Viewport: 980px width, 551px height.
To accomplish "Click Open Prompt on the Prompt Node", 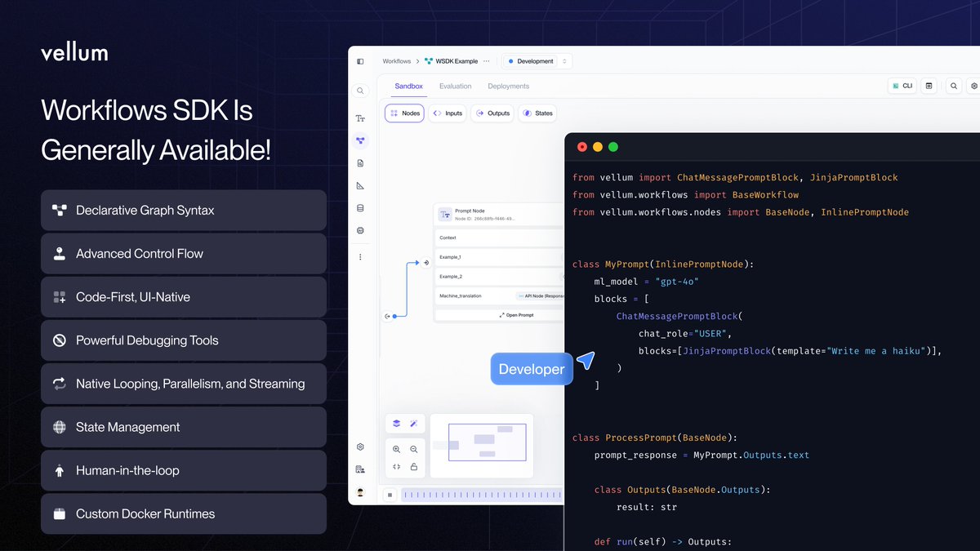I will tap(514, 315).
